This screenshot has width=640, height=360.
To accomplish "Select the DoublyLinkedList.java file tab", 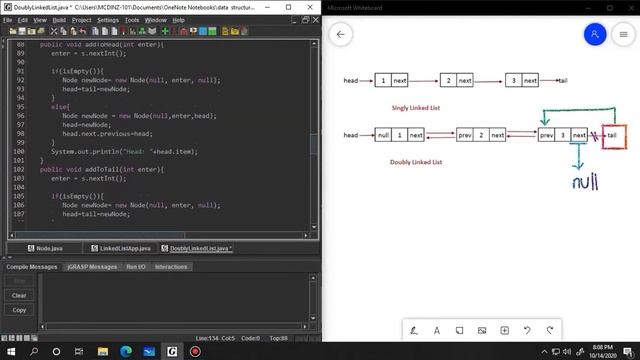I will click(196, 248).
